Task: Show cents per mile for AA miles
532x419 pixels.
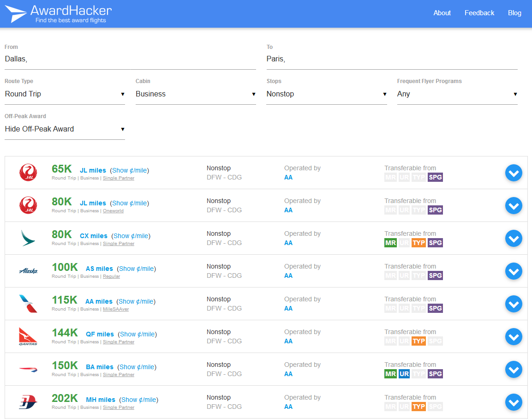Action: tap(136, 301)
